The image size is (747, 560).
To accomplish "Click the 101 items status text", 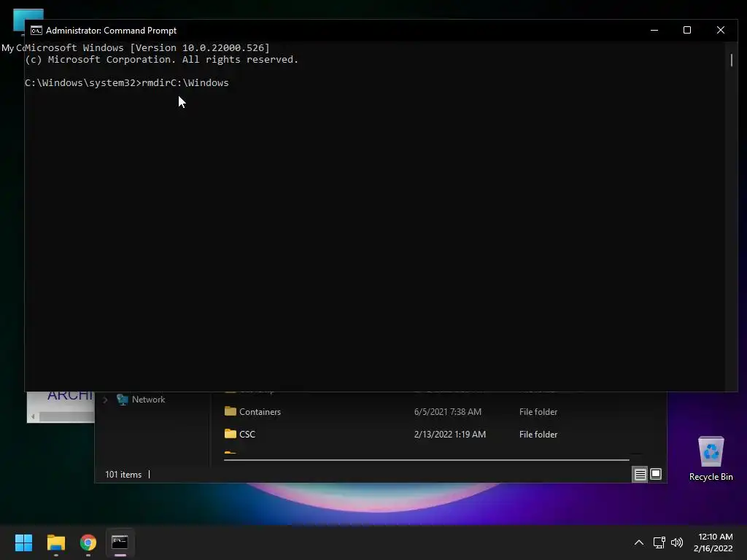I will click(123, 474).
